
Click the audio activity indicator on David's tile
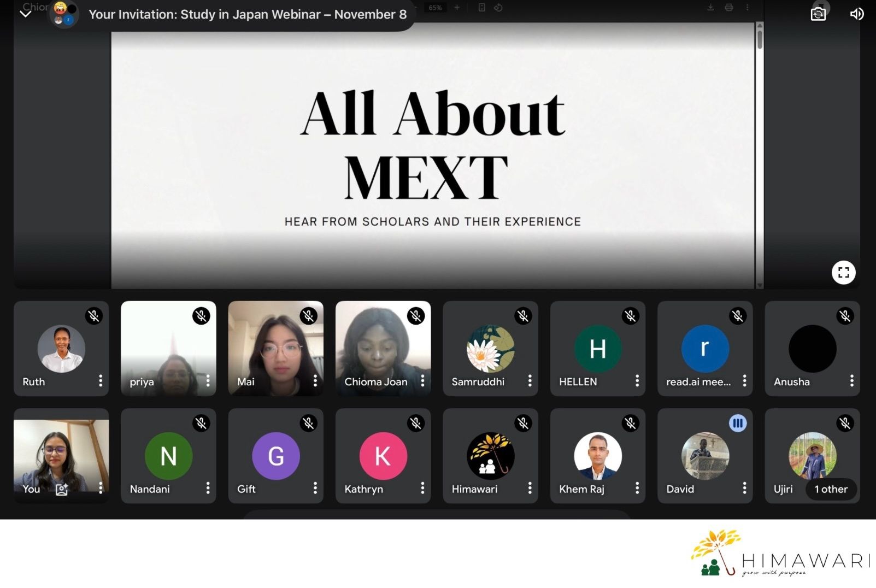[x=738, y=423]
